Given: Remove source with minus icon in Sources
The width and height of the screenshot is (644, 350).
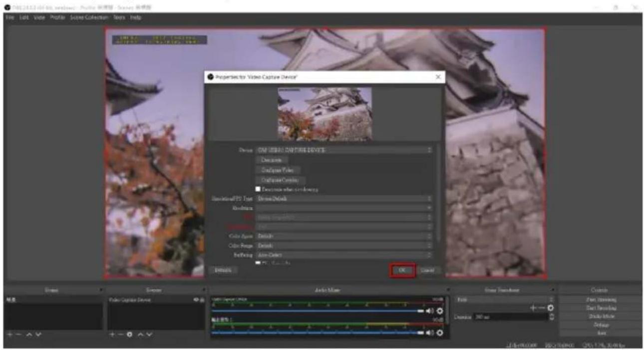Looking at the screenshot, I should point(121,334).
